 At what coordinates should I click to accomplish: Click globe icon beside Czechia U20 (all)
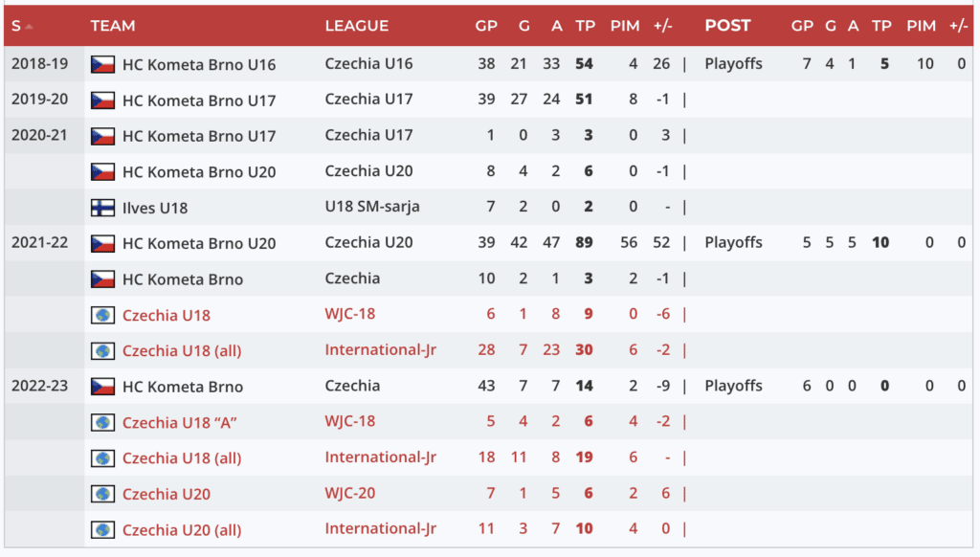102,530
